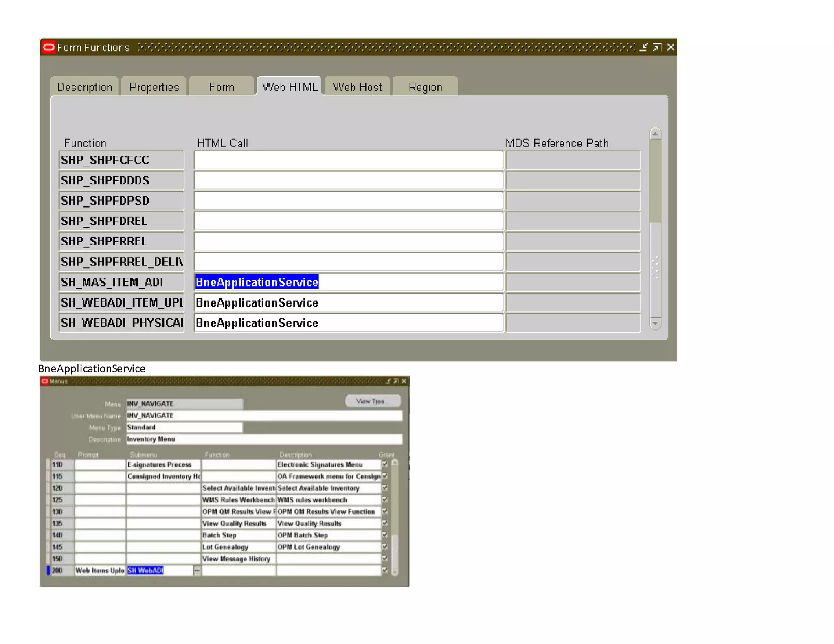The image size is (834, 644).
Task: Click the Form Functions scrollbar thumb
Action: pyautogui.click(x=655, y=269)
